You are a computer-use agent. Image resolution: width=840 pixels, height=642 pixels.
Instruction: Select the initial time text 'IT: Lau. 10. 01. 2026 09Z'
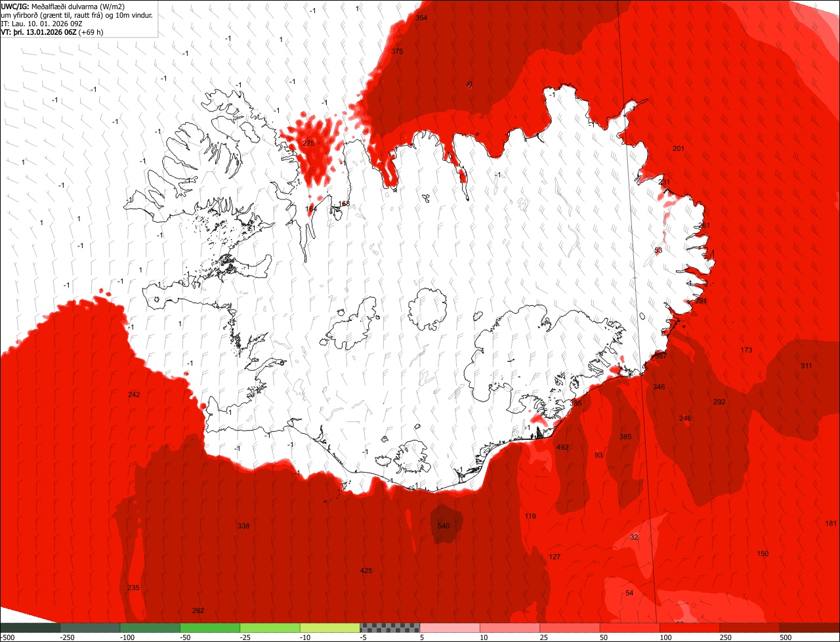tap(42, 23)
